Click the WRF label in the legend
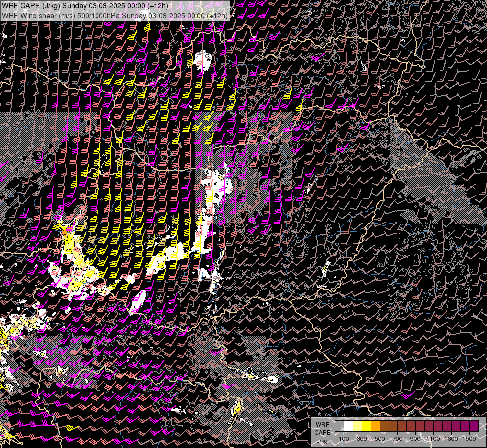Viewport: 487px width, 448px height. coord(322,425)
